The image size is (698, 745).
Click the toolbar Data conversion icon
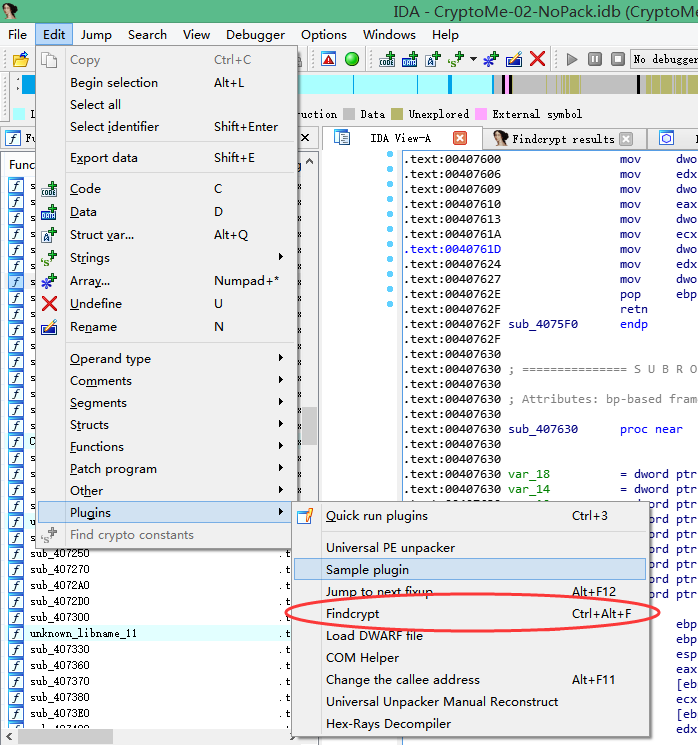click(410, 59)
